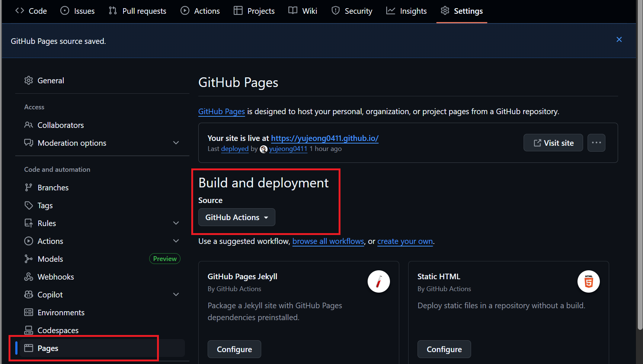Viewport: 643px width, 364px height.
Task: Open the live site URL yujeong0411.github.io
Action: (325, 138)
